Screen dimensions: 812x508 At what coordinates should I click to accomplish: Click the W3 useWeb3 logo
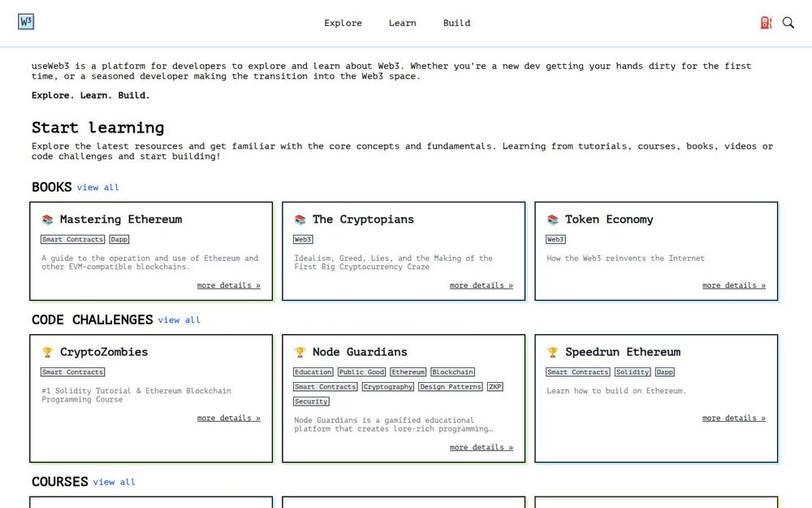(26, 22)
